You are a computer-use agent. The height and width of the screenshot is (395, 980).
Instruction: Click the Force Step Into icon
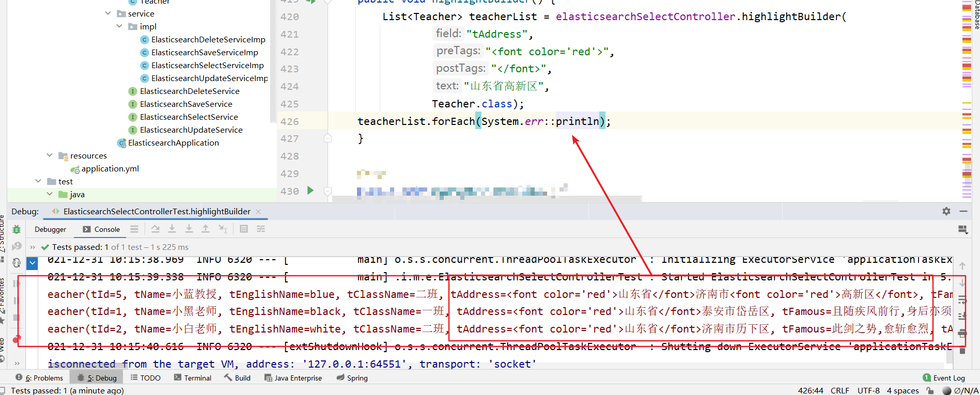point(189,229)
